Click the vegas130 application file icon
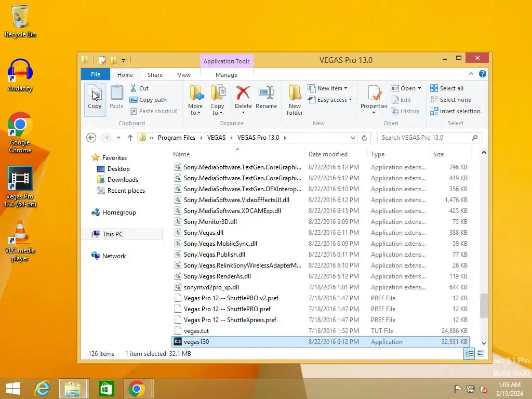 point(178,342)
